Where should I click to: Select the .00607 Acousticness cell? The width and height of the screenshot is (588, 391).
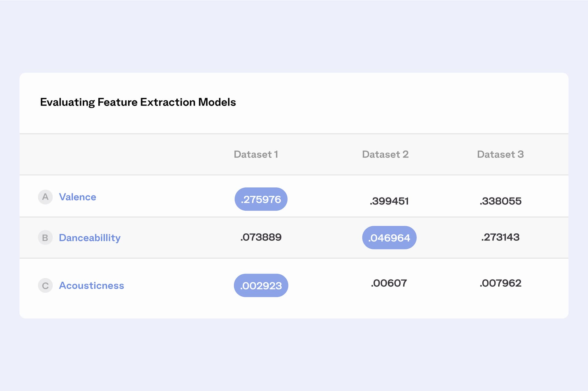389,283
